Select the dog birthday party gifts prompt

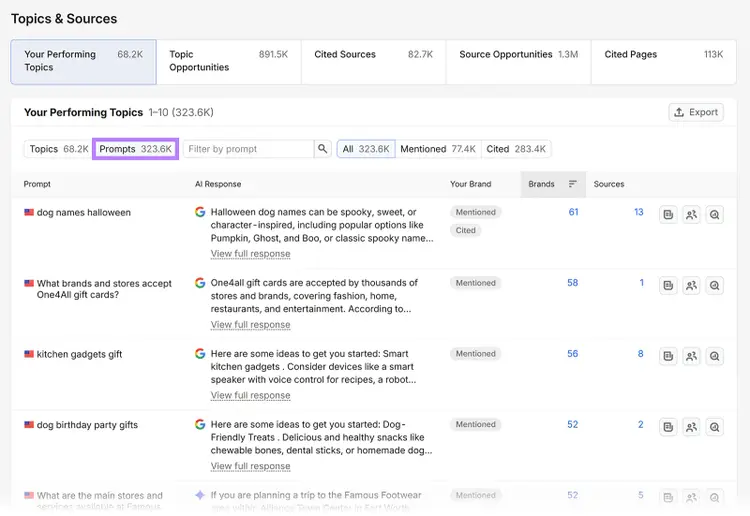tap(87, 425)
